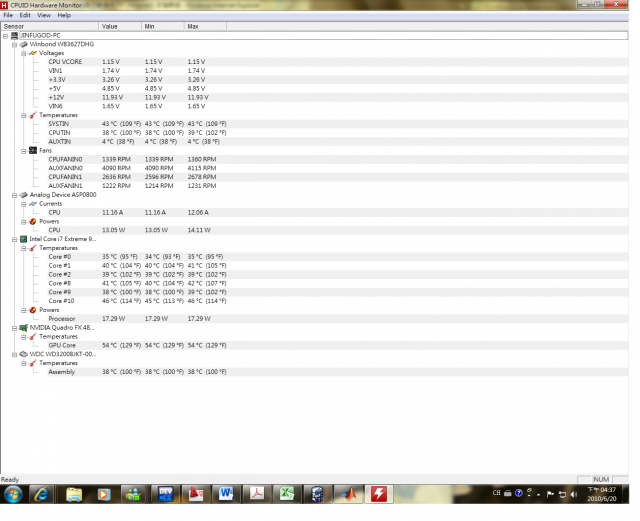Viewport: 640px width, 521px height.
Task: Open the File menu
Action: coord(8,15)
